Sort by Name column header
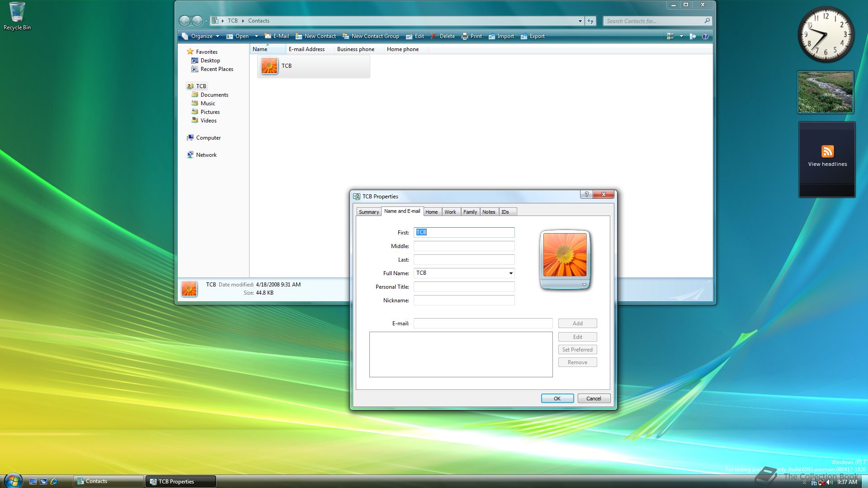 coord(268,49)
